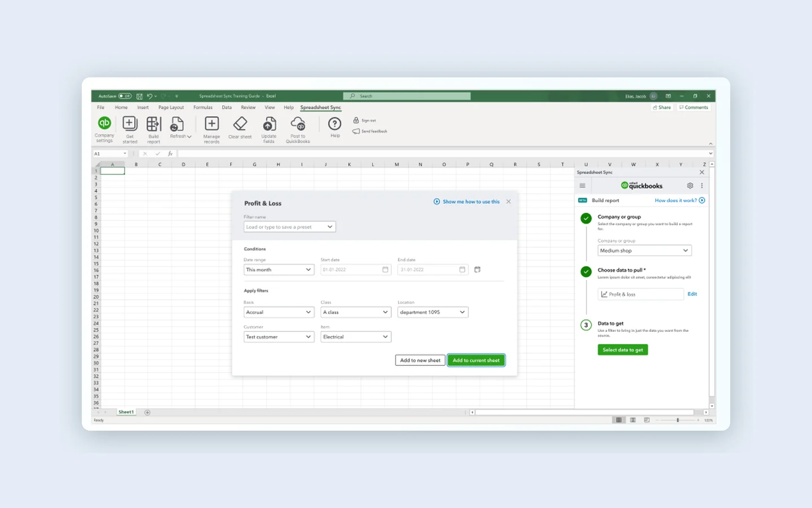Launch the Build report tool
The width and height of the screenshot is (812, 508).
point(153,129)
